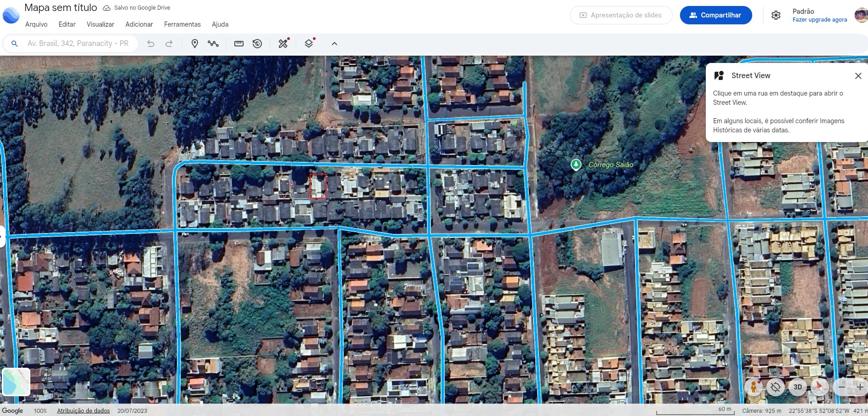Click the undo arrow in toolbar
868x416 pixels.
pos(151,44)
